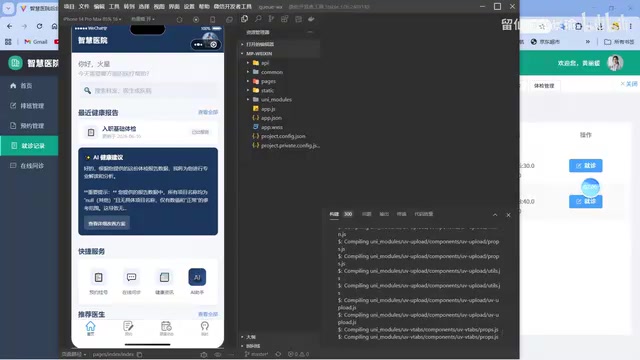
Task: Select the calendar tab in mini program tab bar
Action: [166, 328]
